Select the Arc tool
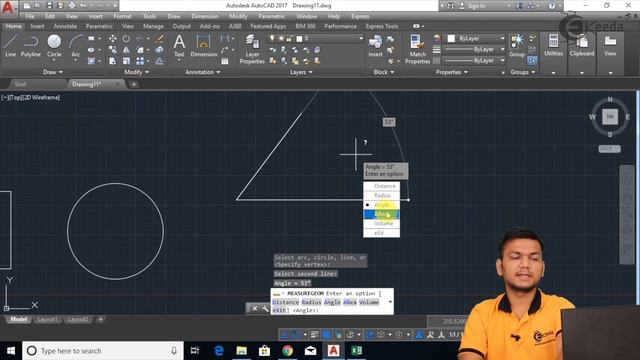Viewport: 640px width, 360px height. (x=76, y=46)
